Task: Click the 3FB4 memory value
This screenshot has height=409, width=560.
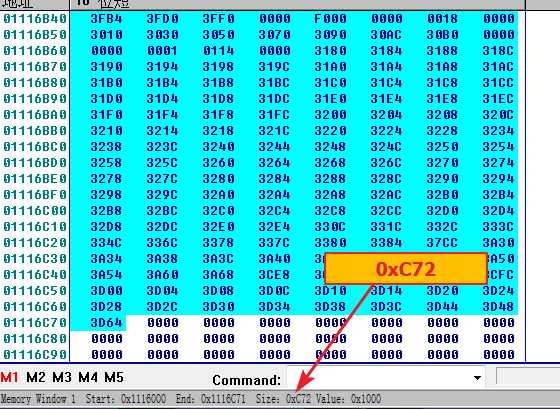Action: coord(106,19)
